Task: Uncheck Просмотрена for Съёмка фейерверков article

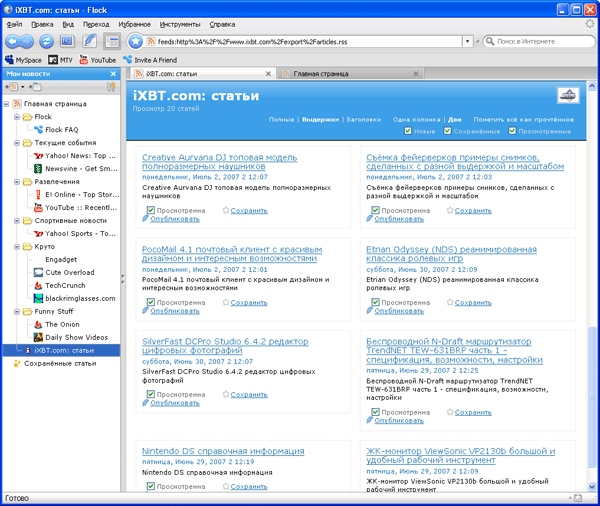Action: coord(375,210)
